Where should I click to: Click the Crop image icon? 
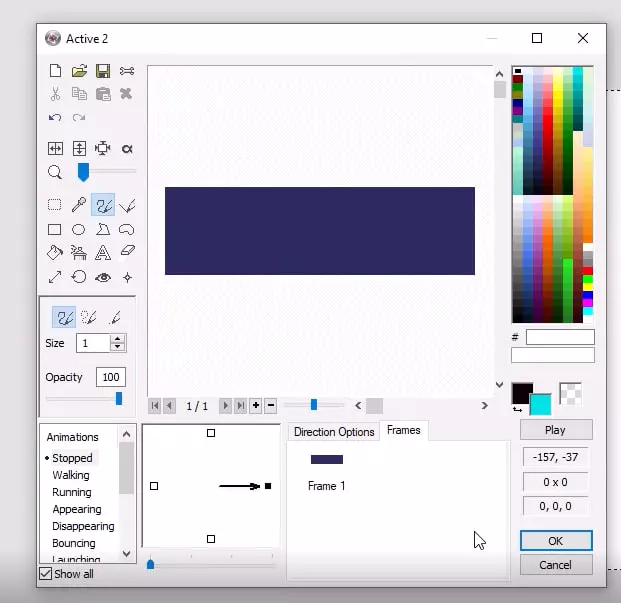[x=103, y=148]
